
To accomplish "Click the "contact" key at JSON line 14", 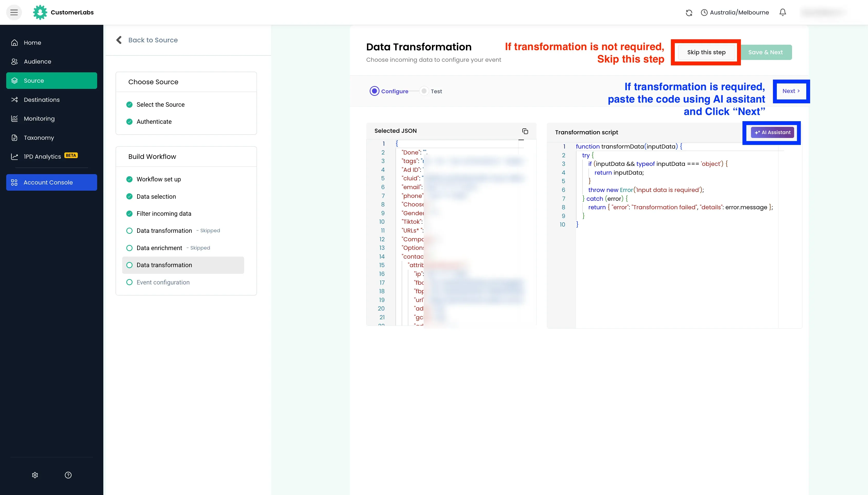I will point(413,257).
